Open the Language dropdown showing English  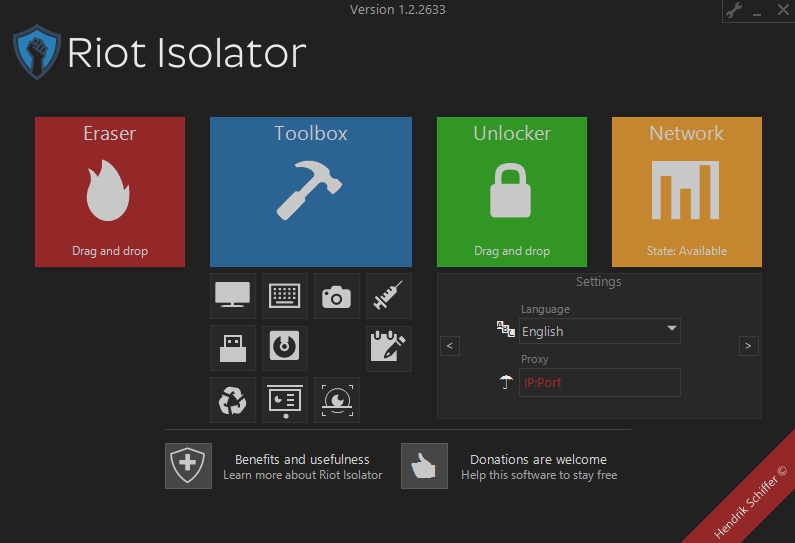point(600,331)
